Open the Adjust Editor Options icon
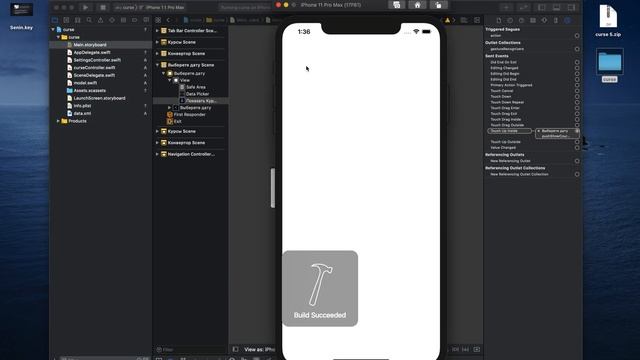640x360 pixels. [x=464, y=20]
